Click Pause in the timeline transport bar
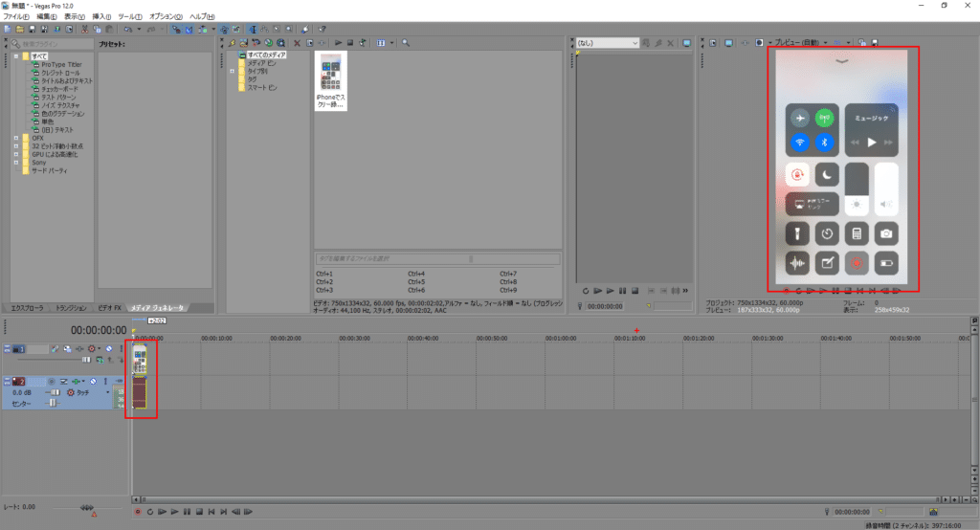980x530 pixels. [187, 512]
